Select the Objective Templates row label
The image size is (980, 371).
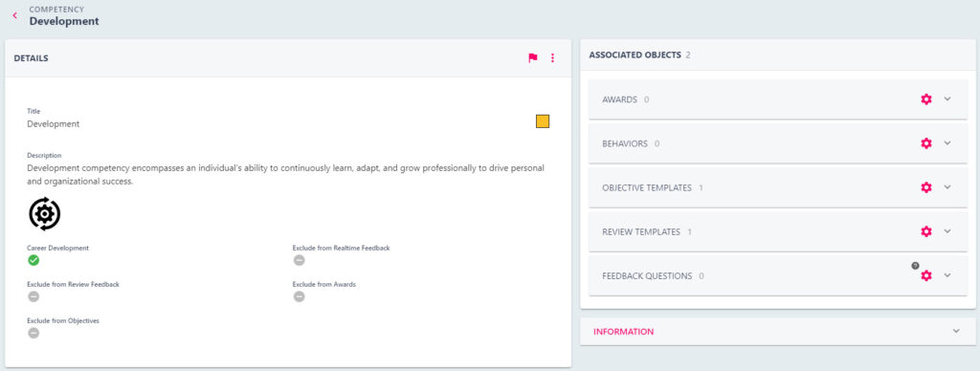[647, 188]
